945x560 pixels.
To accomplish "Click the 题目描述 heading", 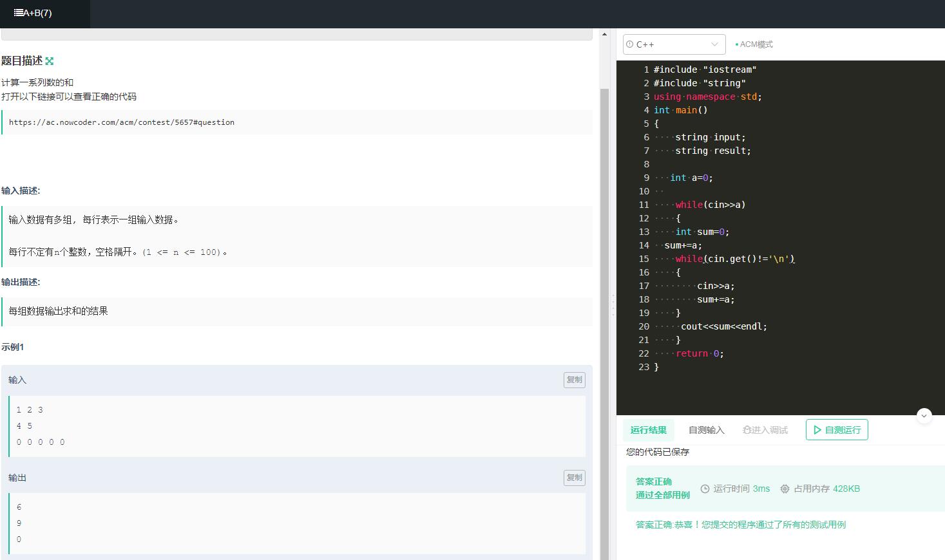I will tap(22, 61).
